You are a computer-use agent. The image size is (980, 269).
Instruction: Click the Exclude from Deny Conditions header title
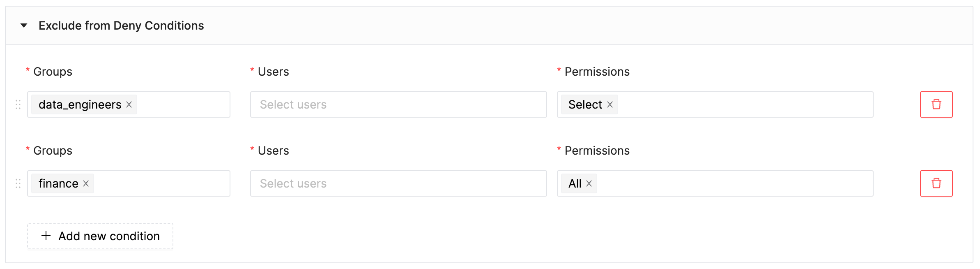point(121,26)
